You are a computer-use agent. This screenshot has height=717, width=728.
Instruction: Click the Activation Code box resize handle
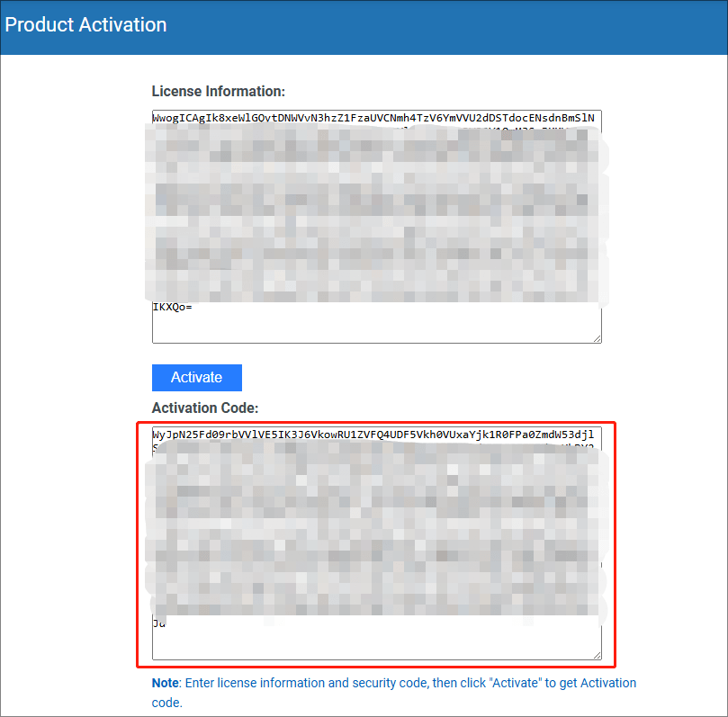coord(598,655)
